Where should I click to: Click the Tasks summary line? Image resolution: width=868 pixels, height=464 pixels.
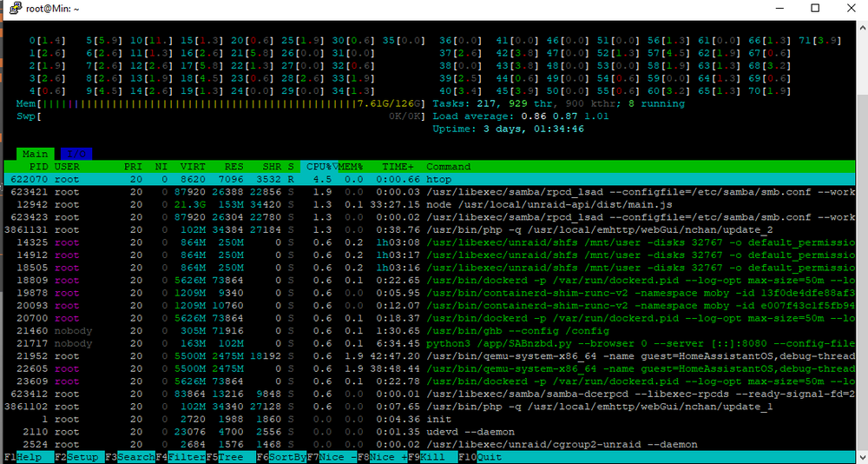pos(558,103)
